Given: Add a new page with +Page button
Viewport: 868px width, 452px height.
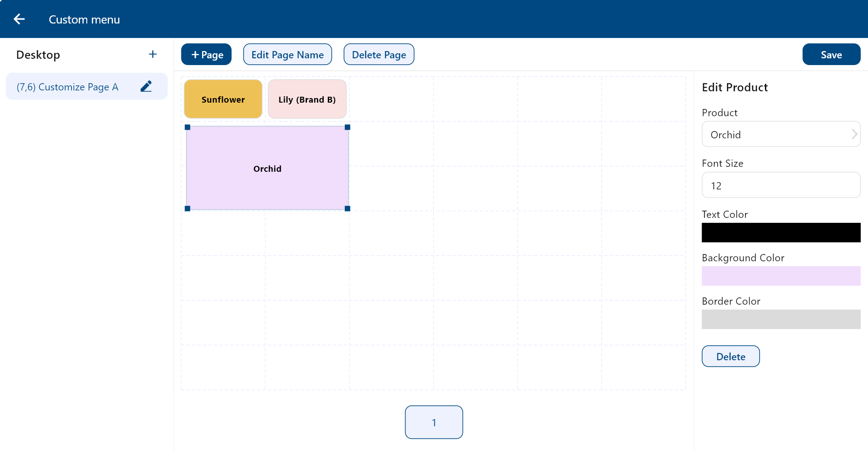Looking at the screenshot, I should coord(206,54).
